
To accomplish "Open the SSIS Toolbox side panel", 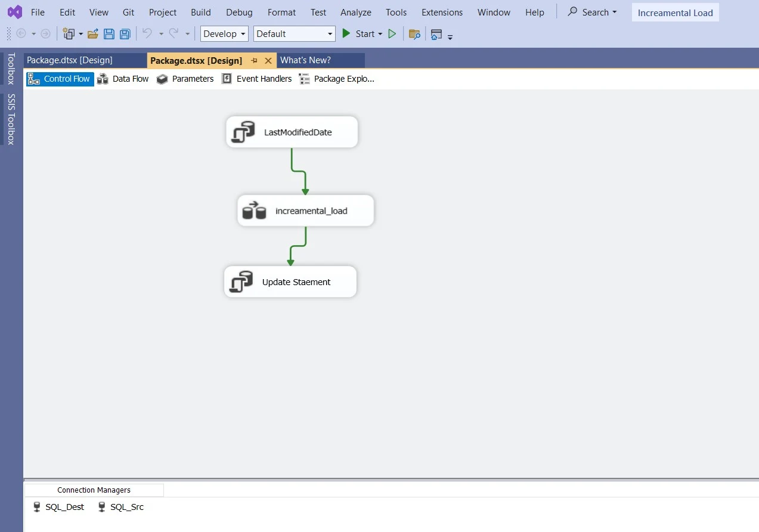I will coord(11,119).
